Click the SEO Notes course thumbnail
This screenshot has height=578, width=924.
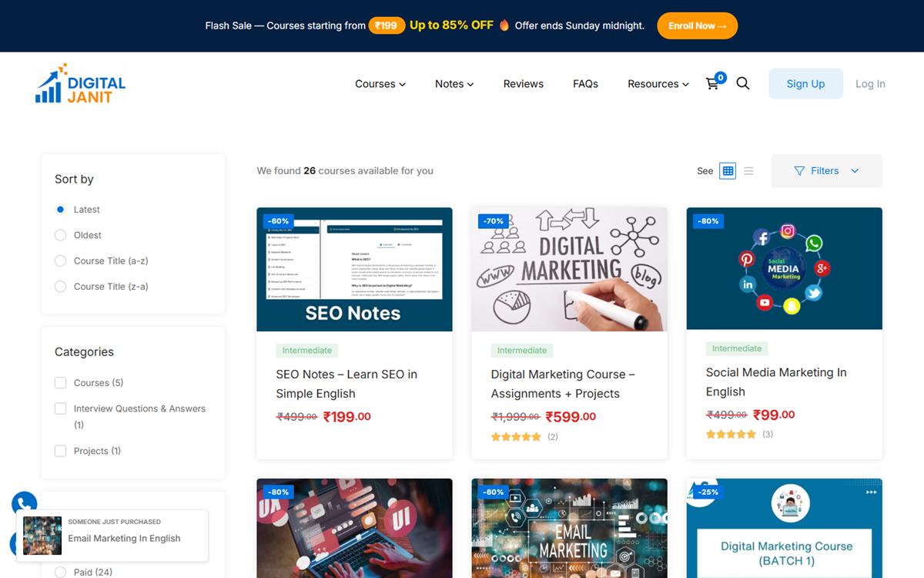[x=354, y=269]
